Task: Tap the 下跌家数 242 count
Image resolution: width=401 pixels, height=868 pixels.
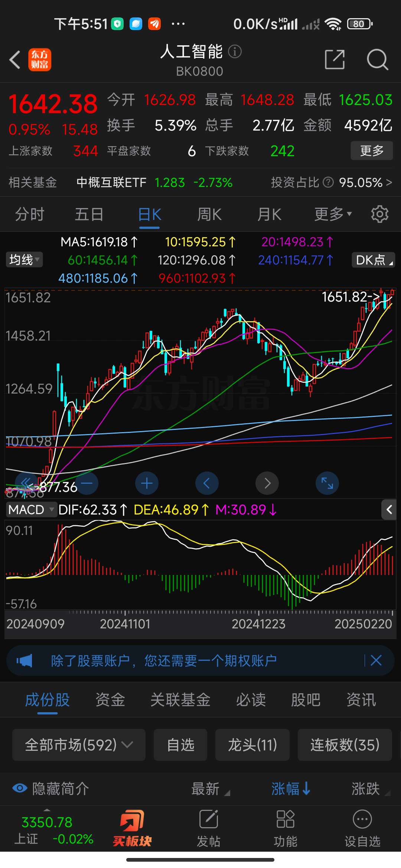Action: coord(250,151)
